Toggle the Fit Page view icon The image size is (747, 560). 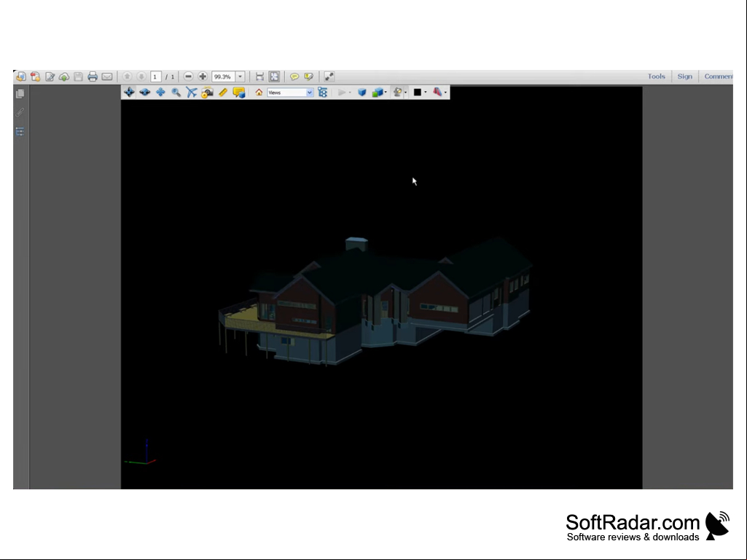[x=275, y=76]
